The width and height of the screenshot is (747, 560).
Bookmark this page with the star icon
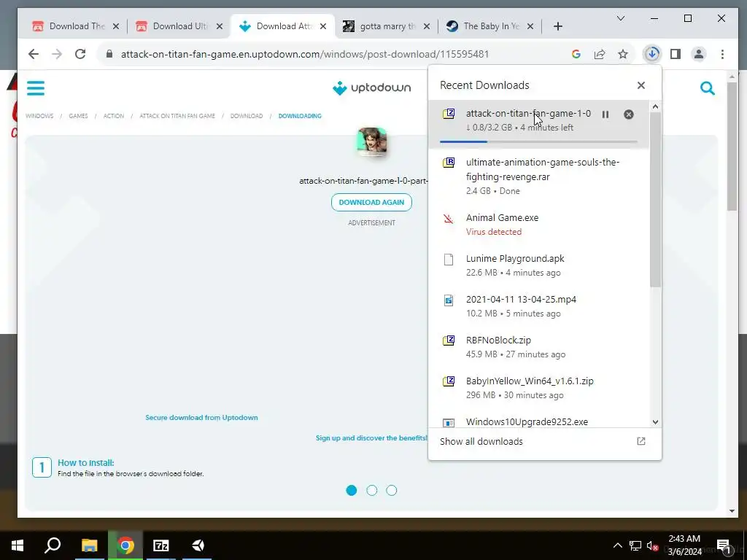point(623,54)
